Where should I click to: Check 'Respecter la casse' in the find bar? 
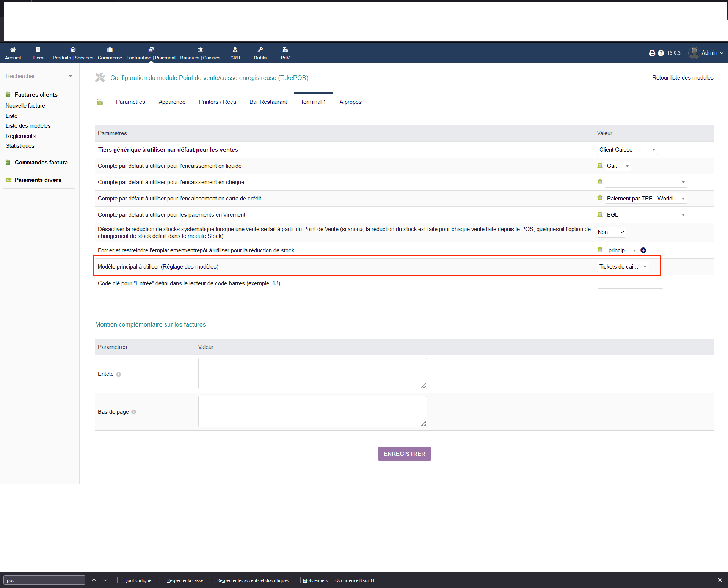162,580
